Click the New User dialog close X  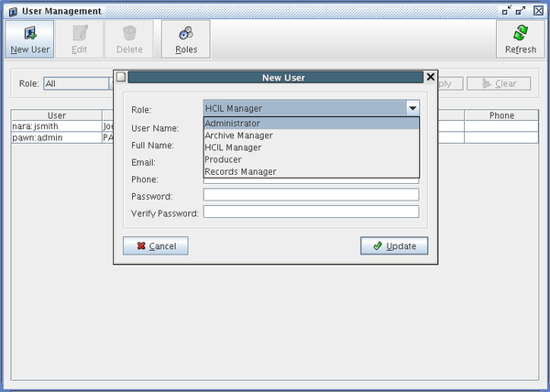tap(431, 78)
